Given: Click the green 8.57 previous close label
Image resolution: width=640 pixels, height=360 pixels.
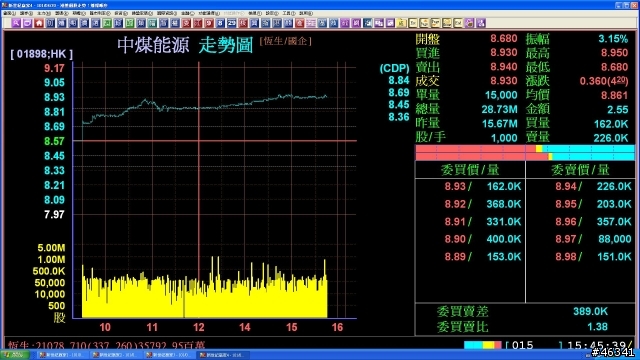Looking at the screenshot, I should click(54, 141).
